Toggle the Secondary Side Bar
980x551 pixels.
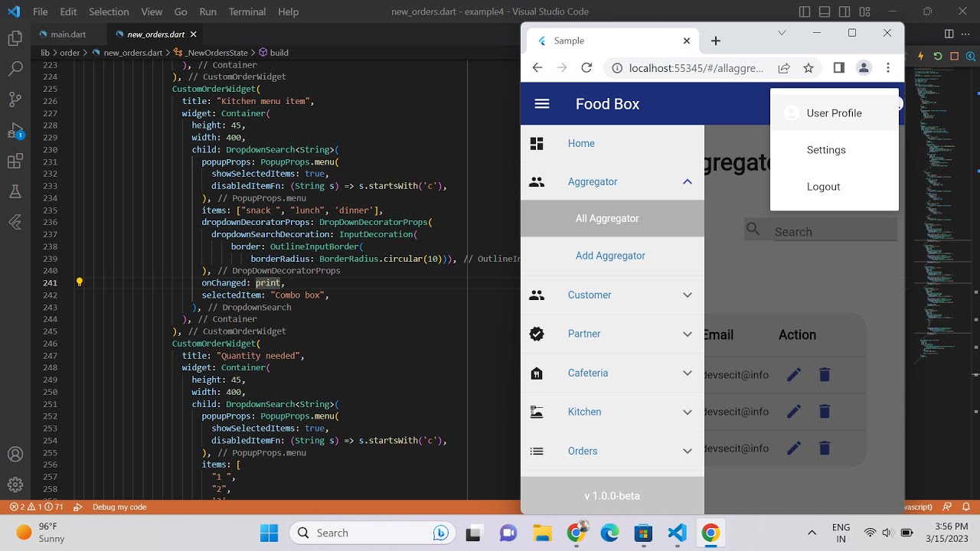845,11
